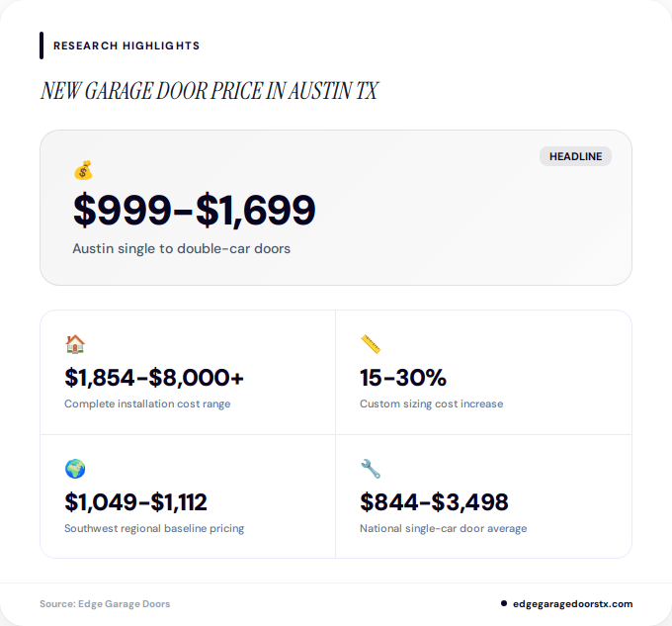Click the $1,049–$1,112 value
The height and width of the screenshot is (626, 672).
pos(135,502)
